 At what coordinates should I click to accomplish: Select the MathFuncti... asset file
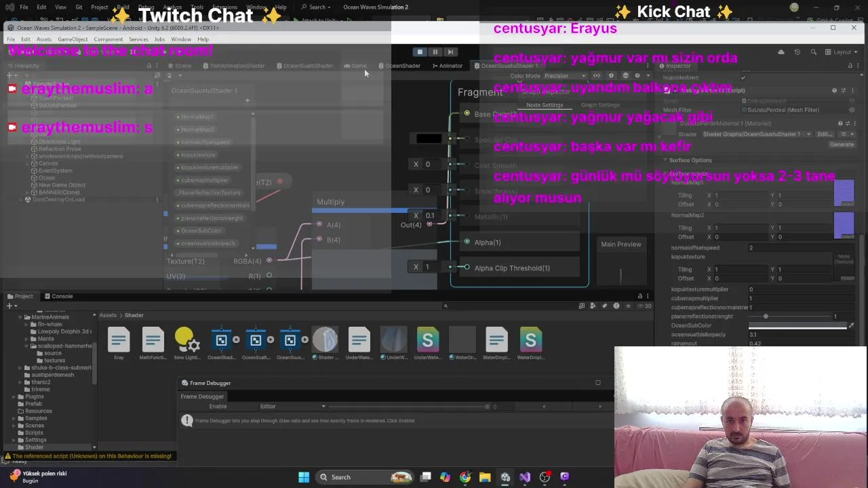coord(153,344)
